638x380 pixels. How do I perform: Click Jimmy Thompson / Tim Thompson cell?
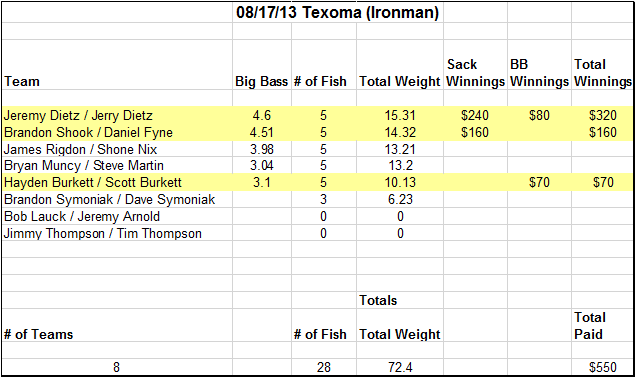pyautogui.click(x=117, y=234)
